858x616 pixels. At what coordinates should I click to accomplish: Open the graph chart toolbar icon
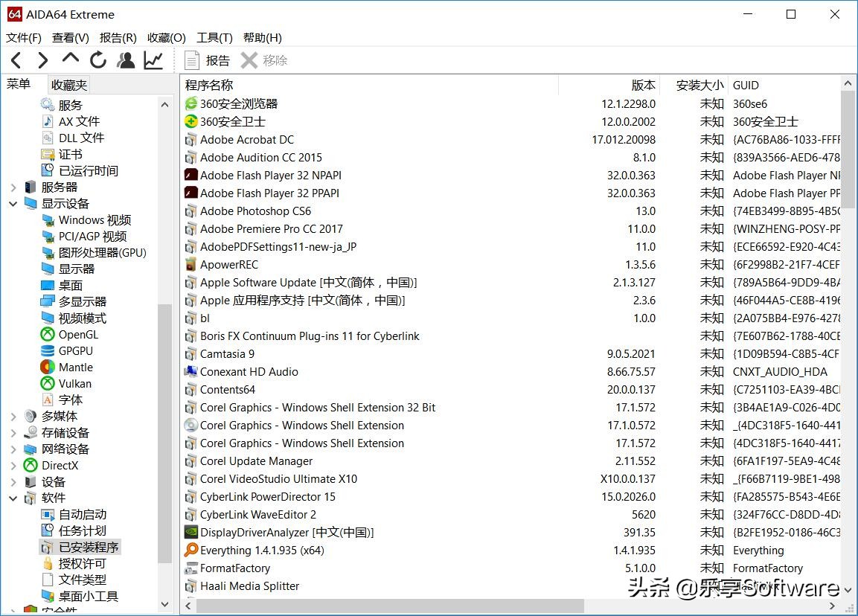[x=153, y=60]
